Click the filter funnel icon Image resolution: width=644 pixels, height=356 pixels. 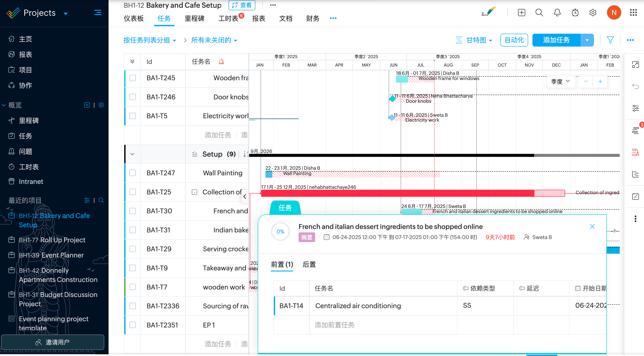[x=610, y=40]
